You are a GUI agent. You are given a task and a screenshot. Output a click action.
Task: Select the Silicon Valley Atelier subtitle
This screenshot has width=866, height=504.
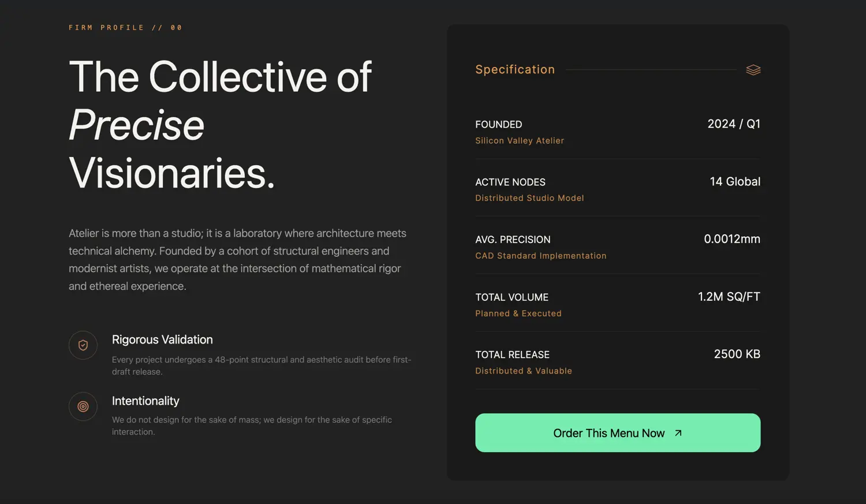(519, 141)
